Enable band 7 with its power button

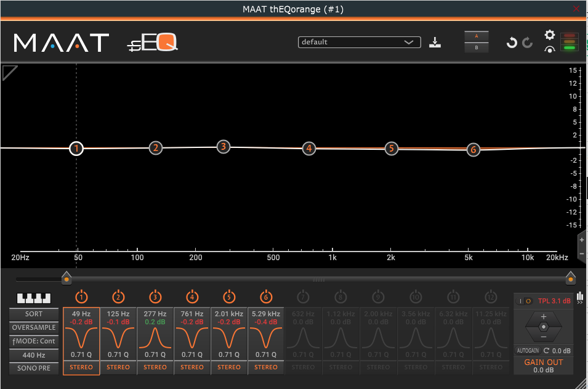pos(303,297)
